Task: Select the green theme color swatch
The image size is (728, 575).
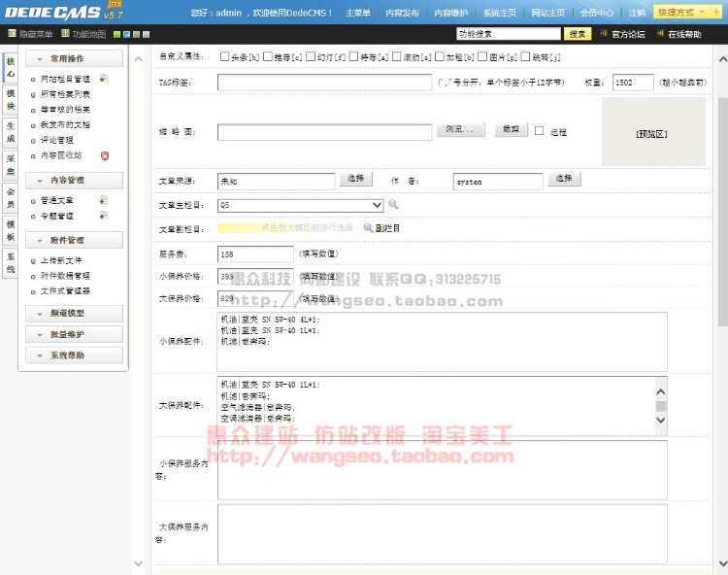Action: point(117,34)
